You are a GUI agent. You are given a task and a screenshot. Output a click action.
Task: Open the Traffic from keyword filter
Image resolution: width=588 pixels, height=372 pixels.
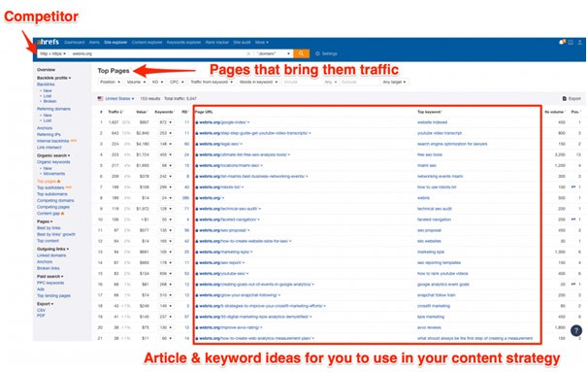coord(212,82)
